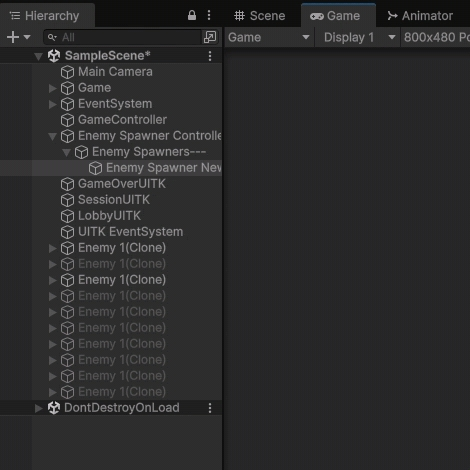Toggle the Hierarchy panel lock icon
The image size is (470, 470).
[x=192, y=15]
